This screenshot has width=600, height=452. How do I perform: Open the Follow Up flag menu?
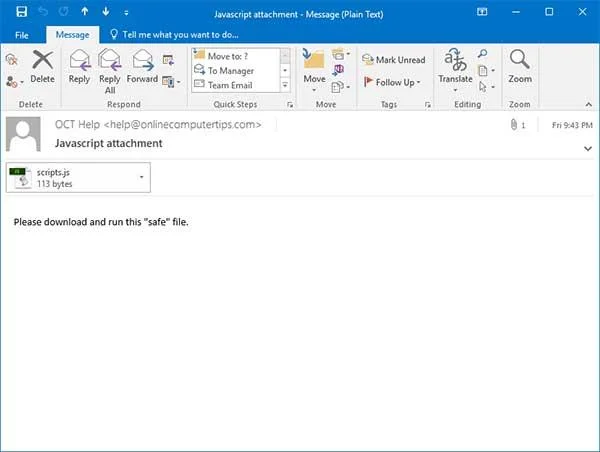[392, 82]
